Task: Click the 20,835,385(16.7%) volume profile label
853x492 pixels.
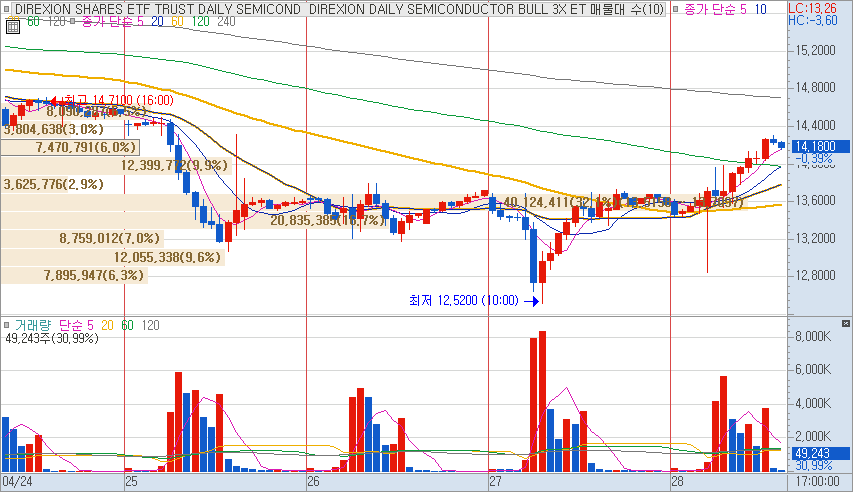Action: pyautogui.click(x=328, y=220)
